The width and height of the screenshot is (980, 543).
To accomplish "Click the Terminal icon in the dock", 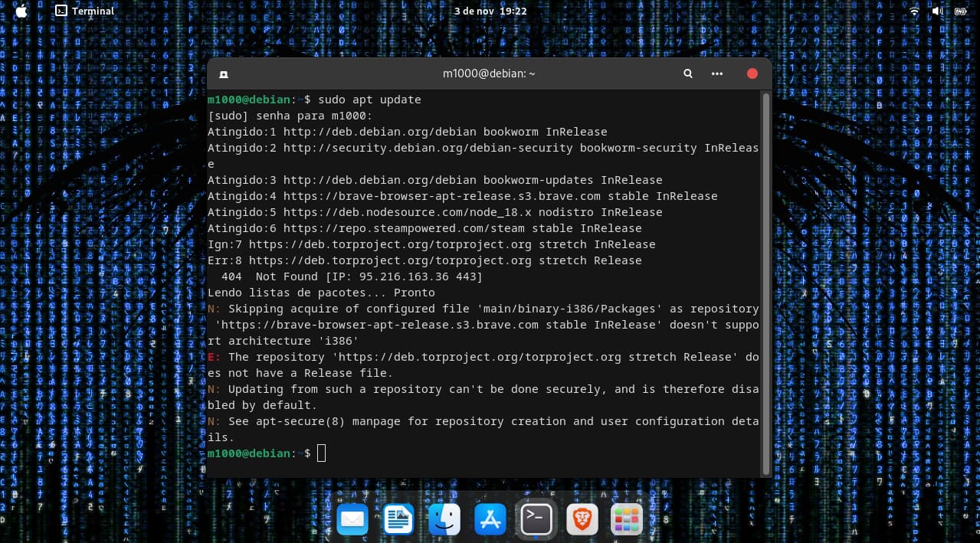I will (x=536, y=520).
